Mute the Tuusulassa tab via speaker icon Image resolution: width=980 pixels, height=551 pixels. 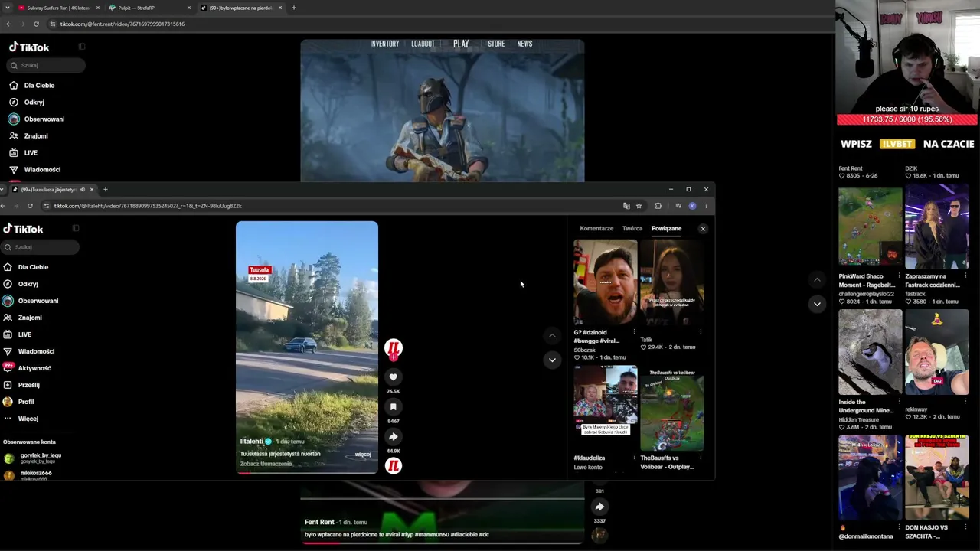(83, 190)
